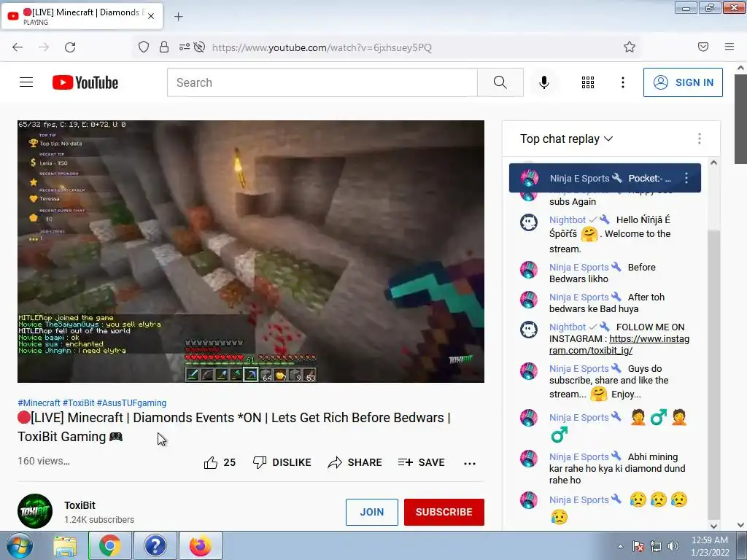Click the #AsusTUFgaming hashtag

coord(131,402)
